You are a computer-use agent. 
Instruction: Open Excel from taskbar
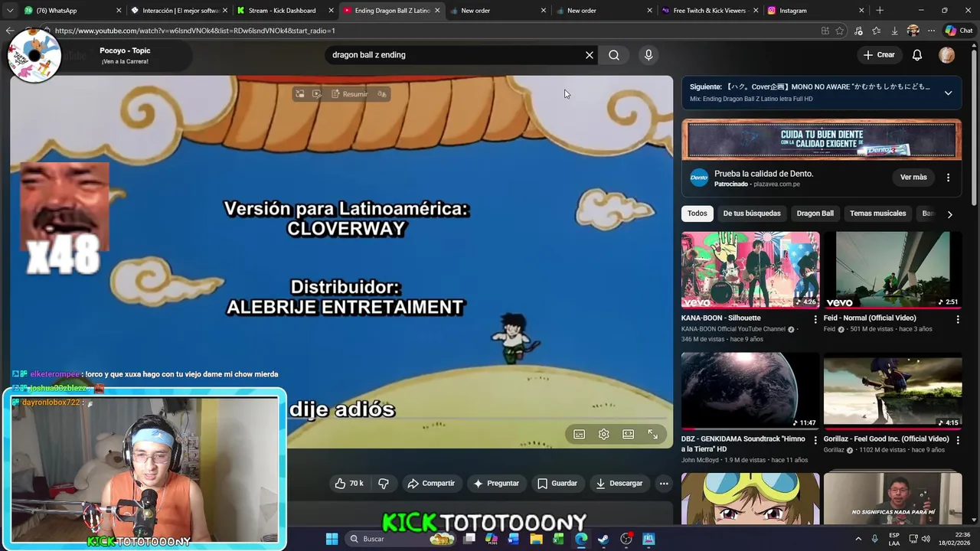tap(558, 539)
